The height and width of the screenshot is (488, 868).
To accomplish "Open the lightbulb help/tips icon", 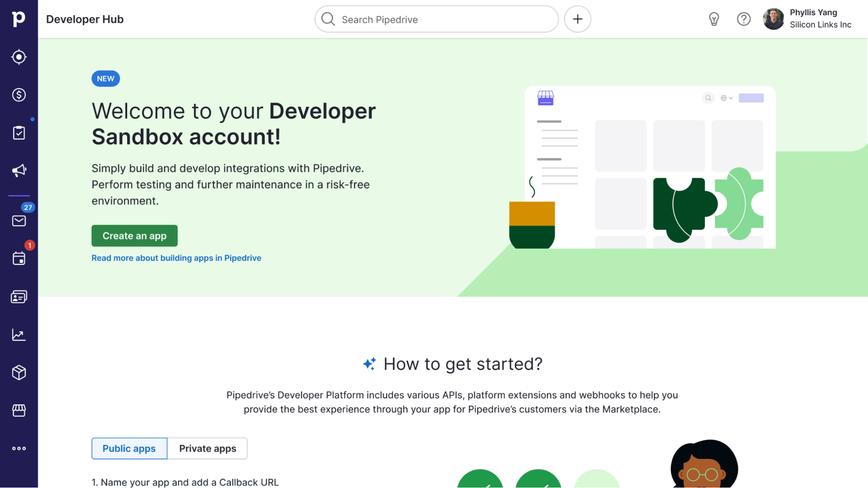I will [713, 19].
